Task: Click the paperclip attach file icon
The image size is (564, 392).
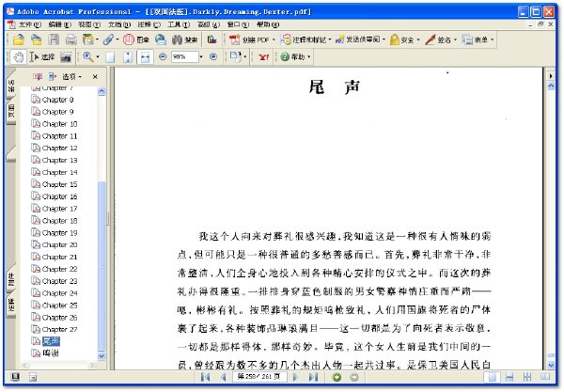Action: (x=108, y=39)
